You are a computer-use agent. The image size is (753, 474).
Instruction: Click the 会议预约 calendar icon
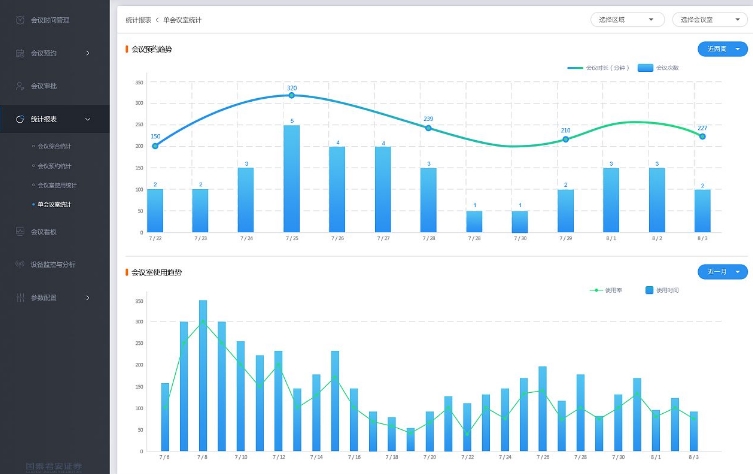[20, 53]
